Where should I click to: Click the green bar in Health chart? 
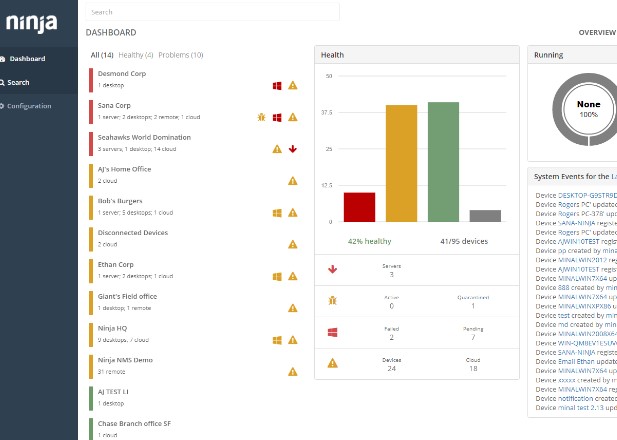[x=443, y=162]
